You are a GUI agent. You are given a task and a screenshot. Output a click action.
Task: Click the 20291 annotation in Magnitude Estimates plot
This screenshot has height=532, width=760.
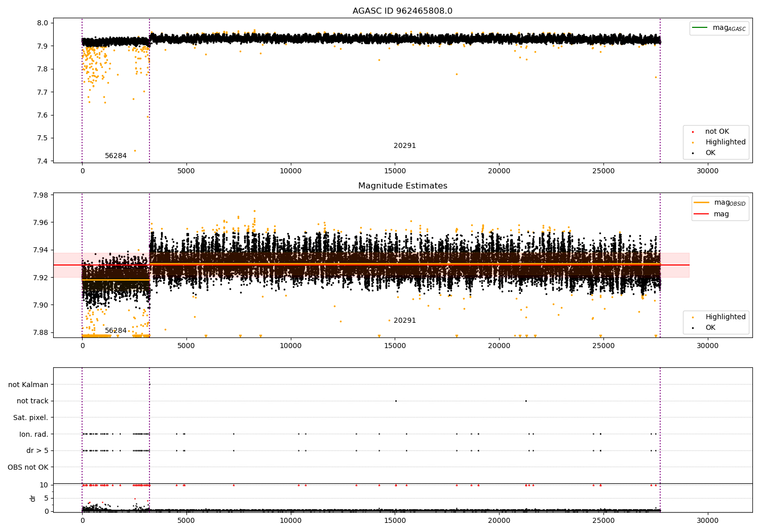pos(404,321)
